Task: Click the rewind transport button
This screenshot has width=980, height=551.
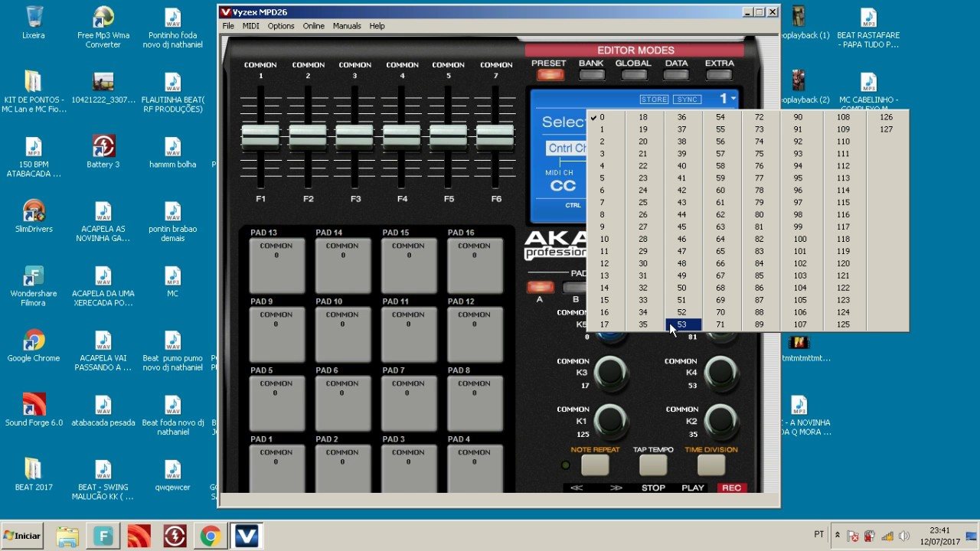Action: click(577, 487)
